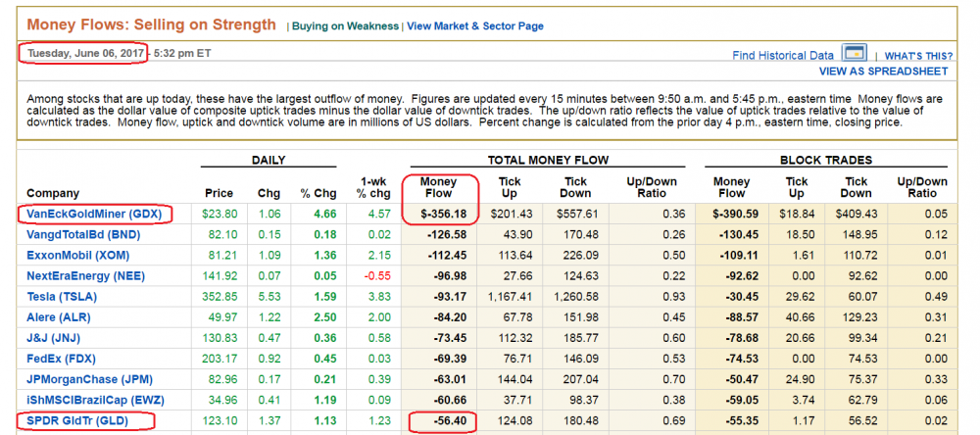This screenshot has width=980, height=435.
Task: Click VIEW AS SPREADSHEET link
Action: click(x=883, y=72)
